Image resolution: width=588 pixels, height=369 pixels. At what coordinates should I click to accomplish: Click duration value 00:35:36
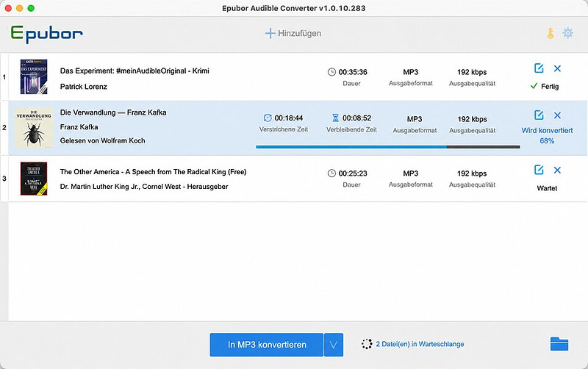point(353,72)
